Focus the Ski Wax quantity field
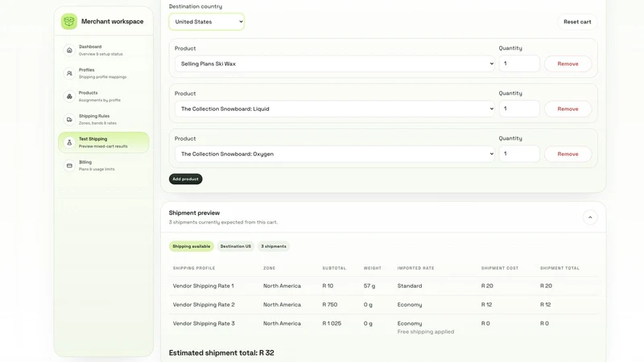 click(519, 64)
